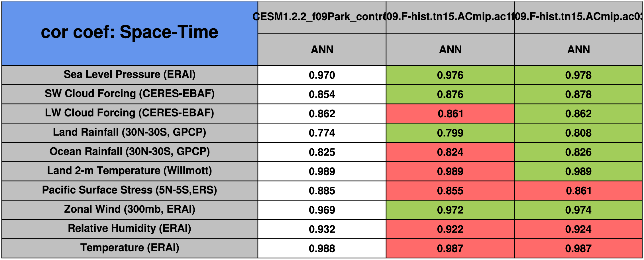
Task: Click the green 0.808 Land Rainfall cell
Action: pyautogui.click(x=578, y=133)
